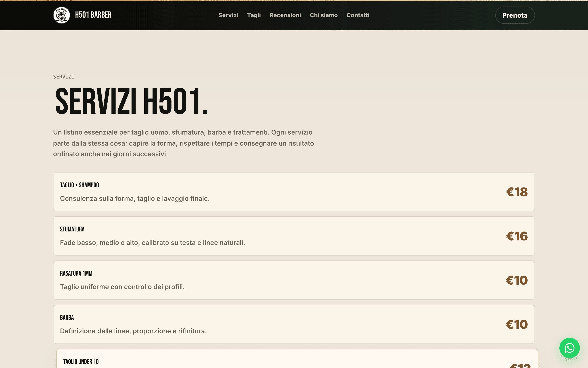588x368 pixels.
Task: Click the small SERVIZI label above heading
Action: pos(64,77)
